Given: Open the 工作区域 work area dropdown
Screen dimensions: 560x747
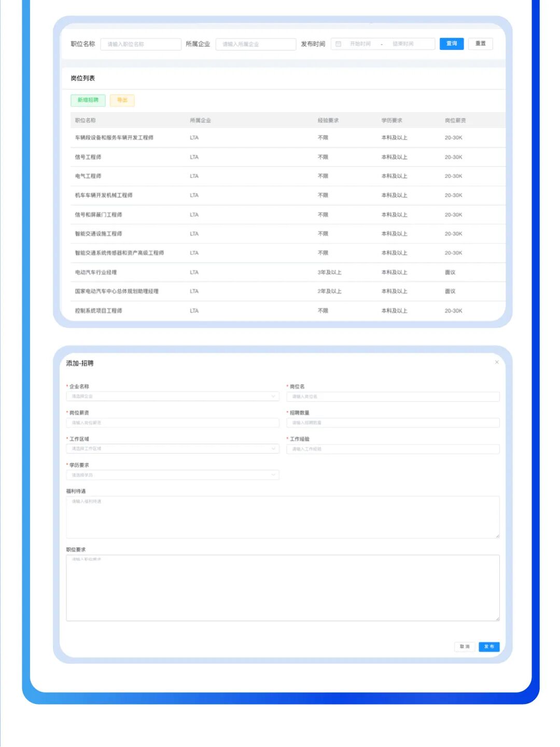Looking at the screenshot, I should point(173,449).
